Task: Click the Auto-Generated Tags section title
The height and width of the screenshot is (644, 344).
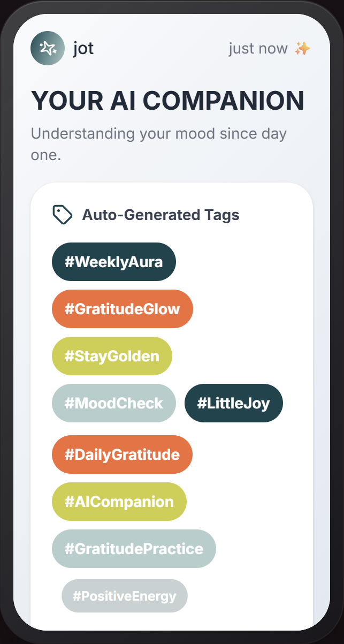Action: pyautogui.click(x=160, y=215)
